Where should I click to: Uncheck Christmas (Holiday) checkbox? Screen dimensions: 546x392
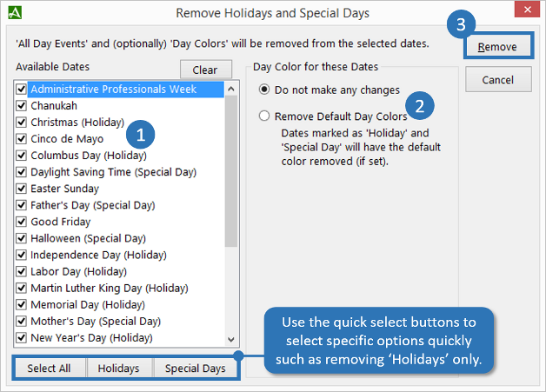21,123
